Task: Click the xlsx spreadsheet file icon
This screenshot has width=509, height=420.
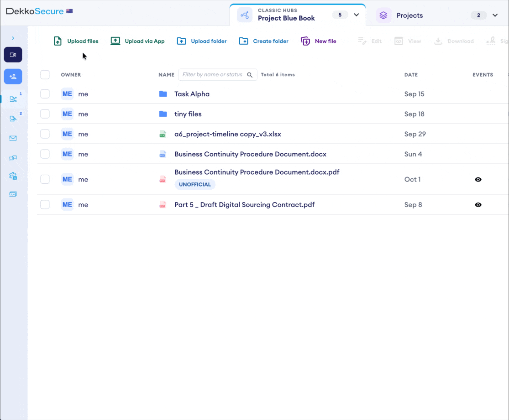Action: point(163,134)
